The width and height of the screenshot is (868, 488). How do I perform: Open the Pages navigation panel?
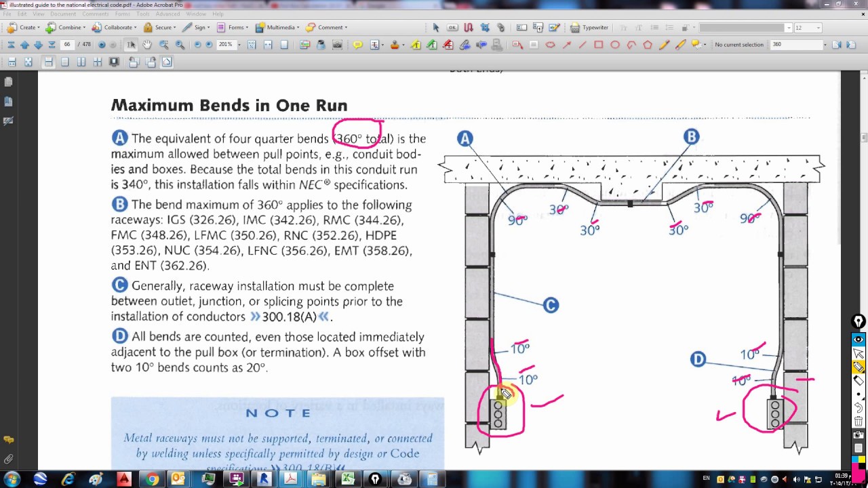pos(8,82)
